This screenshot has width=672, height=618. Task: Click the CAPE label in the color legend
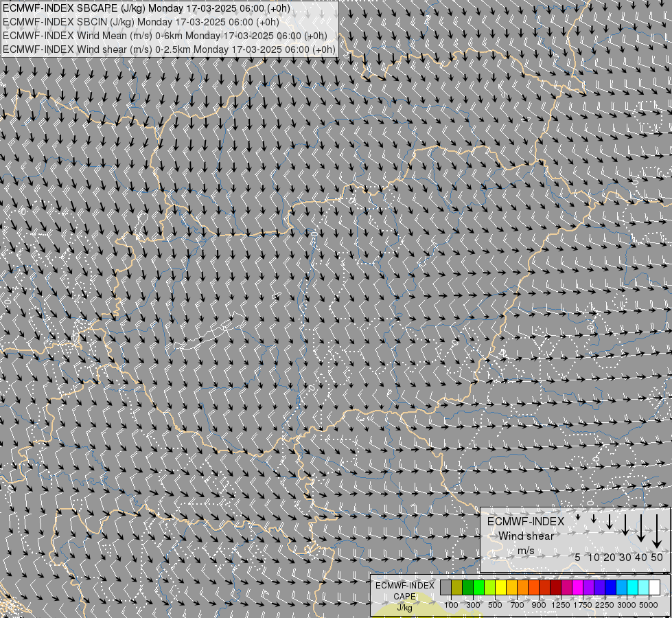point(404,597)
